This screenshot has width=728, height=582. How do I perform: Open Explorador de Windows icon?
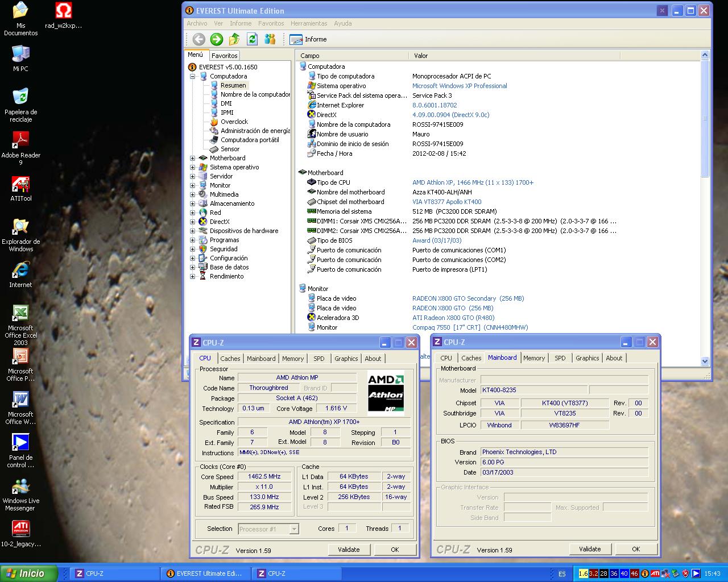[20, 235]
